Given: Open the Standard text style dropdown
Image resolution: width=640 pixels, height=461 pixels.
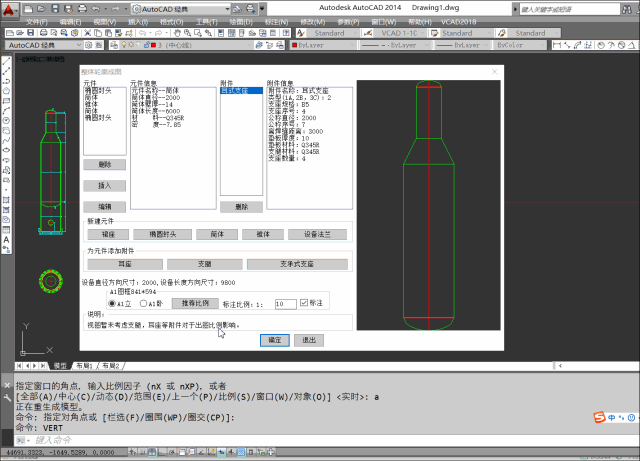Looking at the screenshot, I should point(328,32).
